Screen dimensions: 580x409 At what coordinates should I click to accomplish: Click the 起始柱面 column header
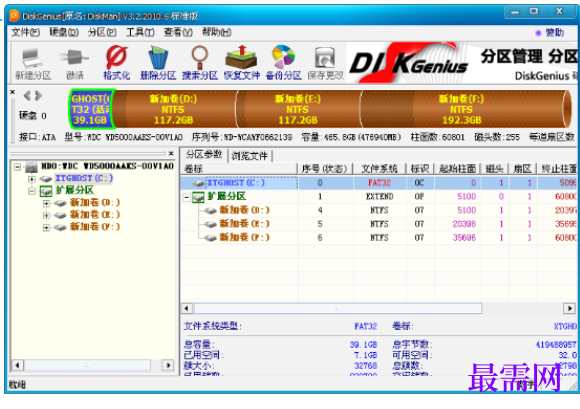[x=457, y=169]
